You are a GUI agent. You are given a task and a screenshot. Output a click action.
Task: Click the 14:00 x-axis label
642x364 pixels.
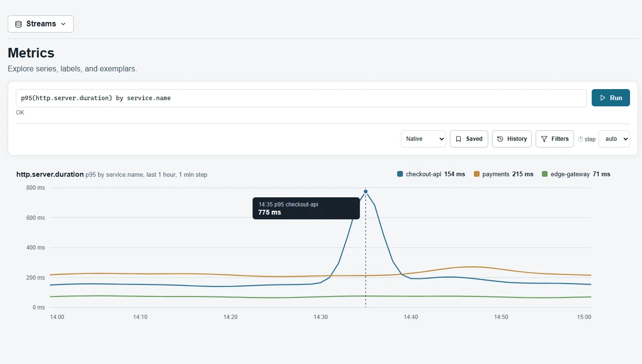pyautogui.click(x=57, y=317)
